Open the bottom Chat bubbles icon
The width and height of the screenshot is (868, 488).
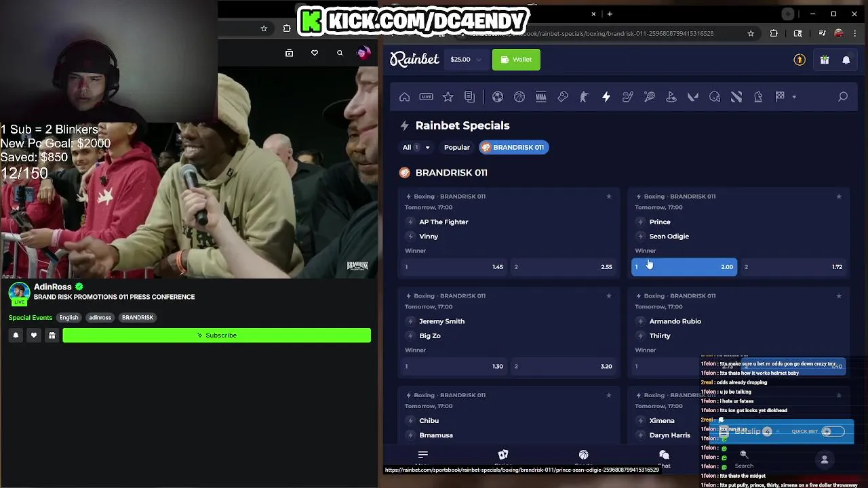[664, 455]
